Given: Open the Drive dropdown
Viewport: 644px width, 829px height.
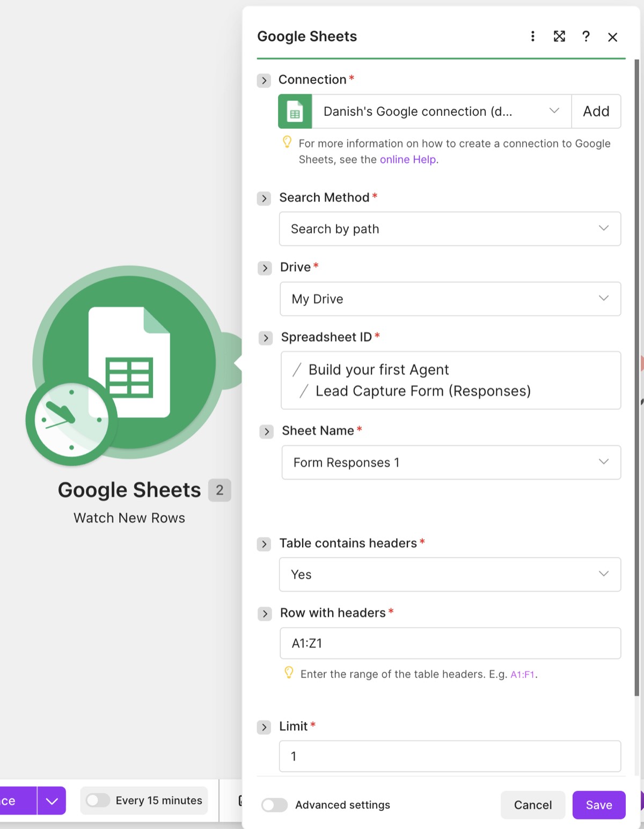Looking at the screenshot, I should click(x=450, y=299).
